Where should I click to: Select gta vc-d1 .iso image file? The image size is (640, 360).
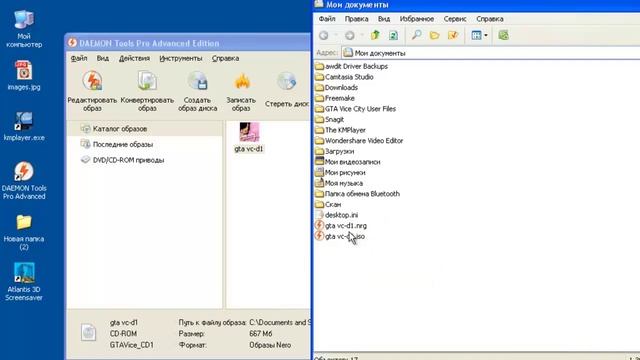coord(340,236)
